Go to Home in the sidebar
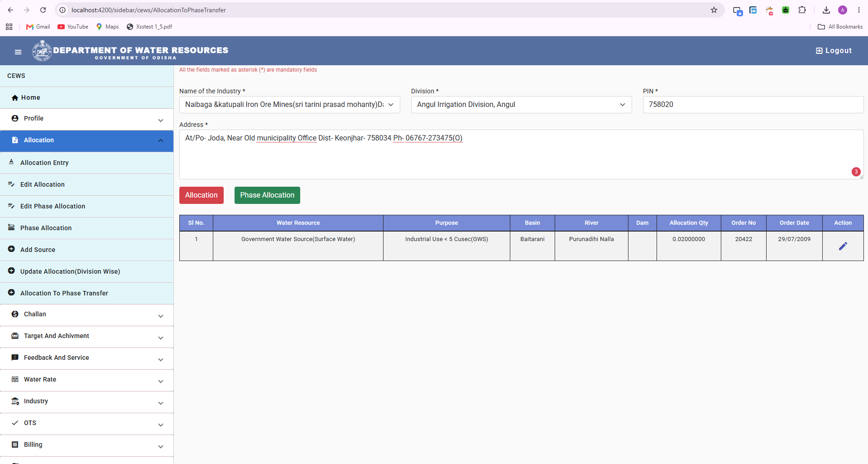 coord(87,97)
